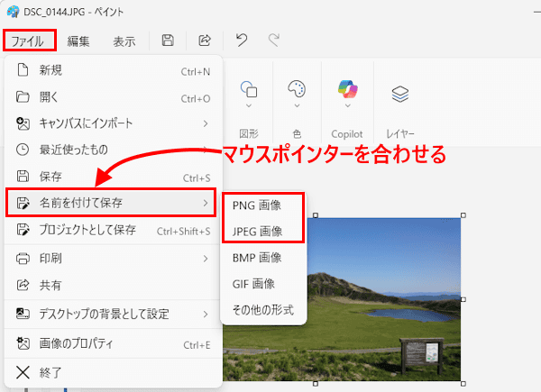541x392 pixels.
Task: Expand the キャンバスにインポート submenu arrow
Action: [206, 123]
